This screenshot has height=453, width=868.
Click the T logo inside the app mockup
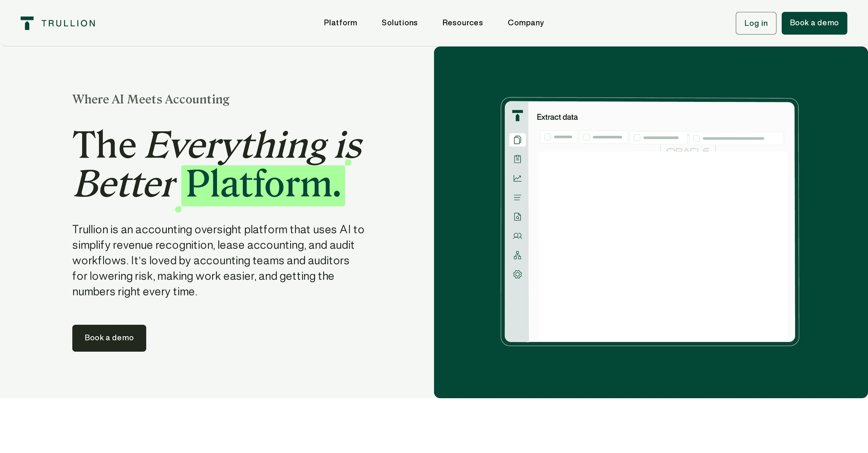click(x=518, y=115)
